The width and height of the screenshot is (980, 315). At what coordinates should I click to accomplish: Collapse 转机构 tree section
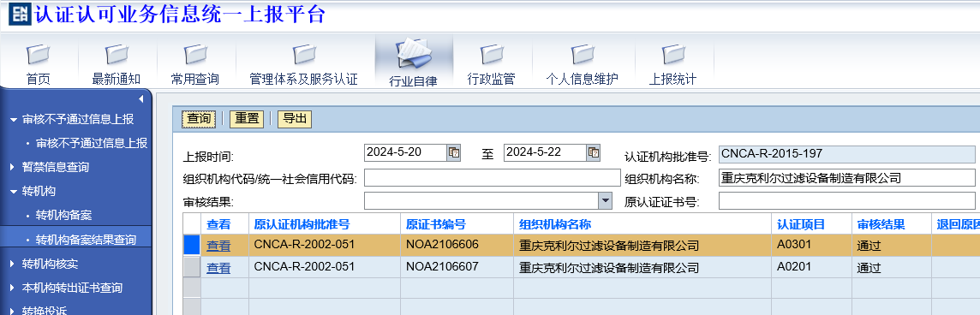point(14,191)
